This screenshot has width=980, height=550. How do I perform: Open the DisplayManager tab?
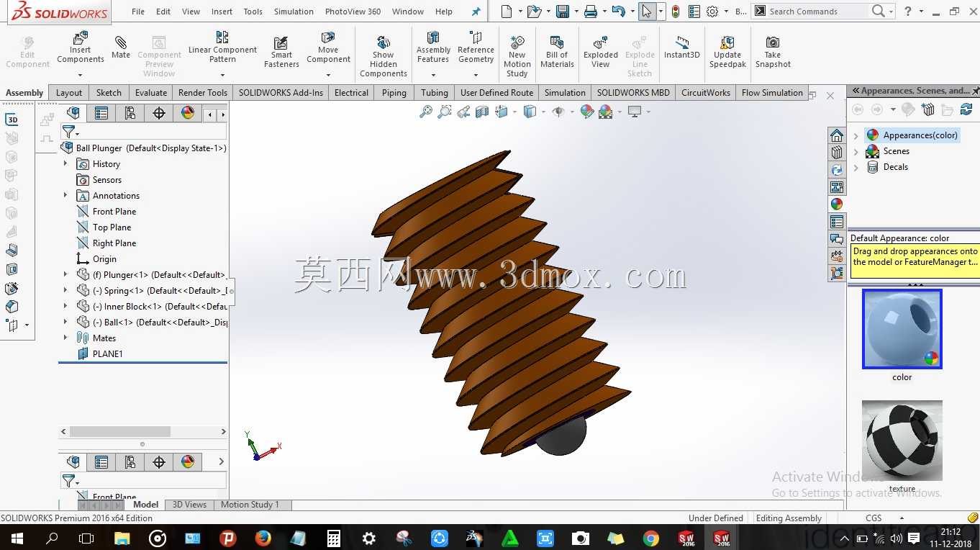coord(187,113)
